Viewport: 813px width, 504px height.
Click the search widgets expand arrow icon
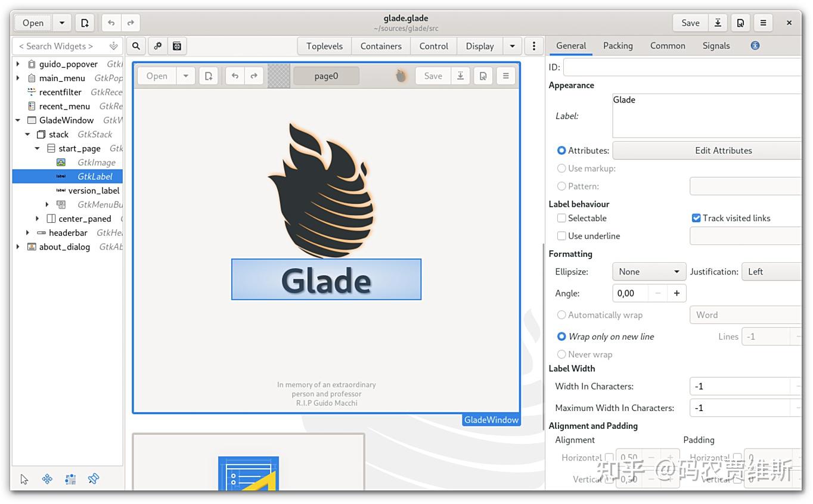coord(113,46)
